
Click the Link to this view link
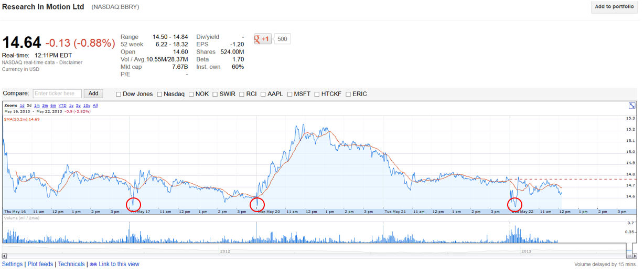[x=119, y=264]
